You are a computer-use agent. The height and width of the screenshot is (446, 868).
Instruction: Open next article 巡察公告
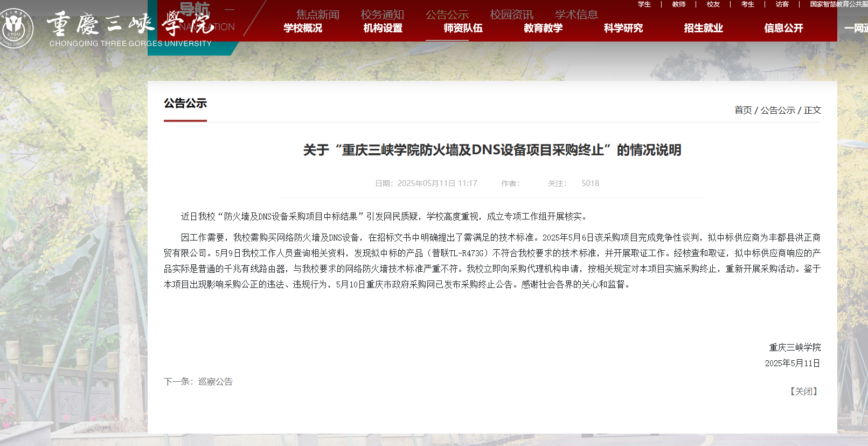216,382
